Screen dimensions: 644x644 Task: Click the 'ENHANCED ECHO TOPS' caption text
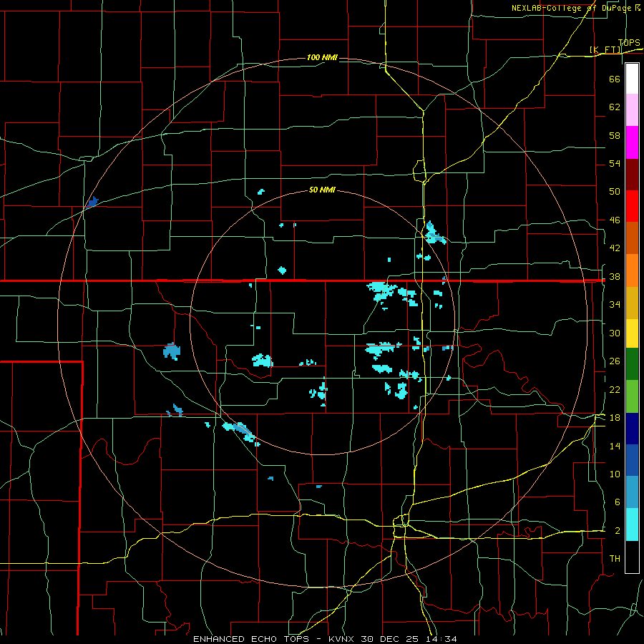(251, 639)
